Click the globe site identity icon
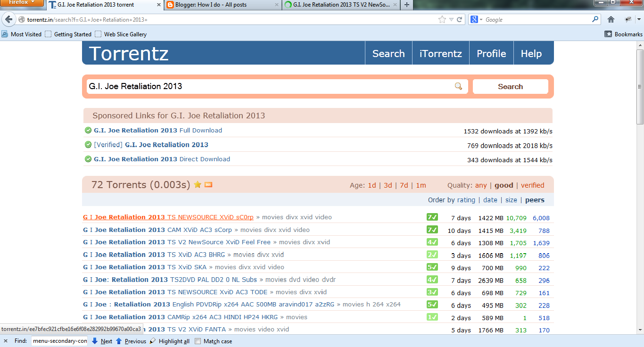The width and height of the screenshot is (644, 347). pos(22,20)
